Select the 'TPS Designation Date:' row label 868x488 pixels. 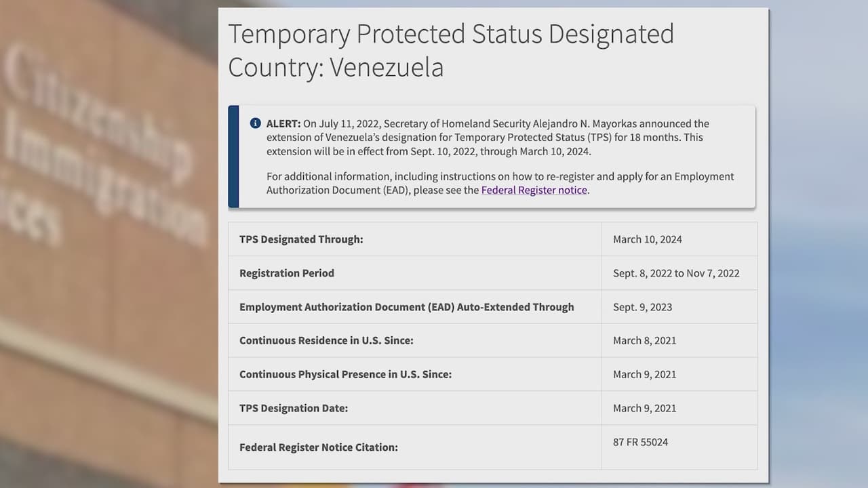[294, 408]
